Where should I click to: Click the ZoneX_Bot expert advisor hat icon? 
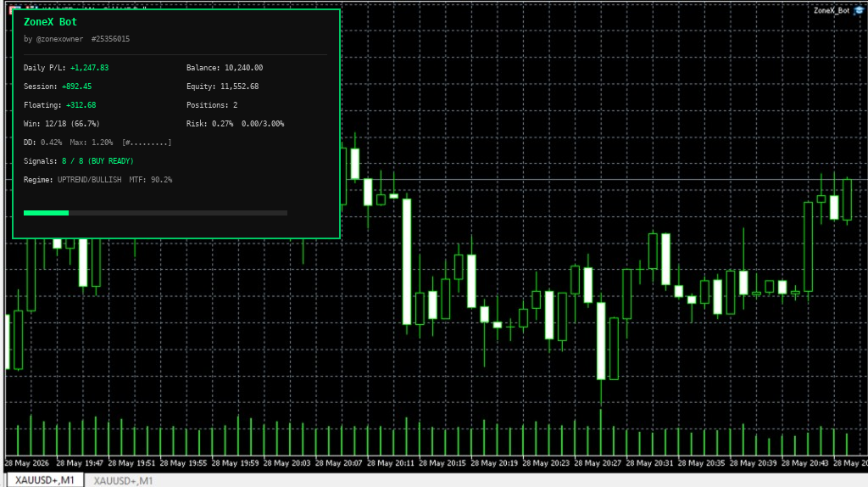pos(860,10)
